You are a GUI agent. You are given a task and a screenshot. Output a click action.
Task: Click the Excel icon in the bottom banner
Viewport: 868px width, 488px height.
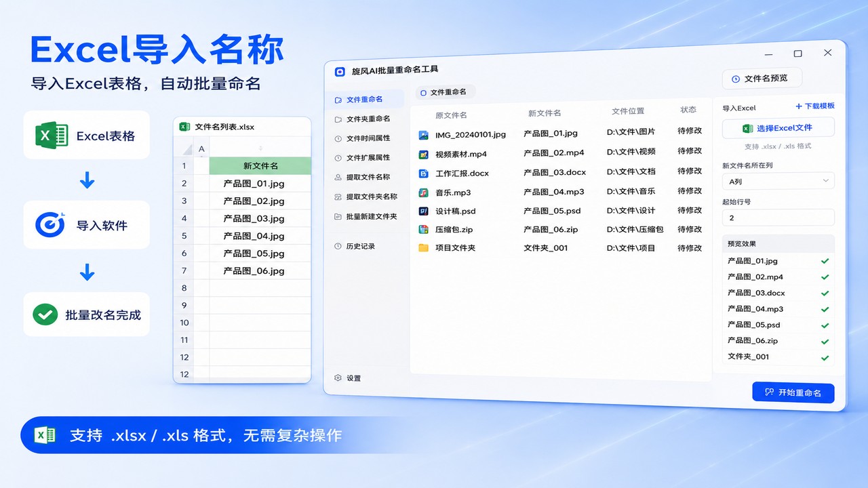45,435
